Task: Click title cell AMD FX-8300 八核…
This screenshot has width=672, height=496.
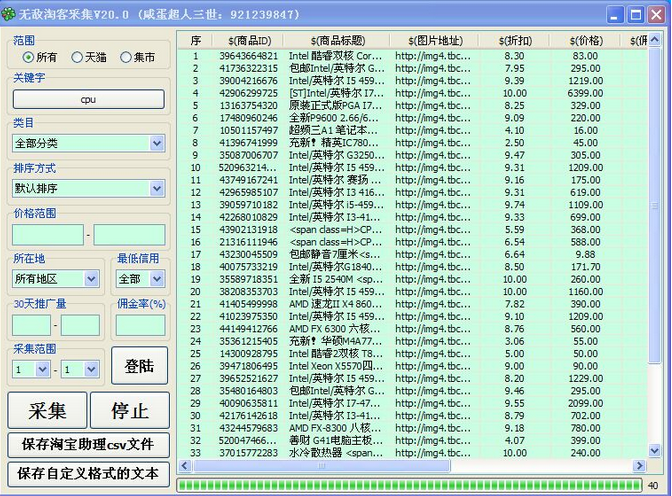Action: click(335, 429)
